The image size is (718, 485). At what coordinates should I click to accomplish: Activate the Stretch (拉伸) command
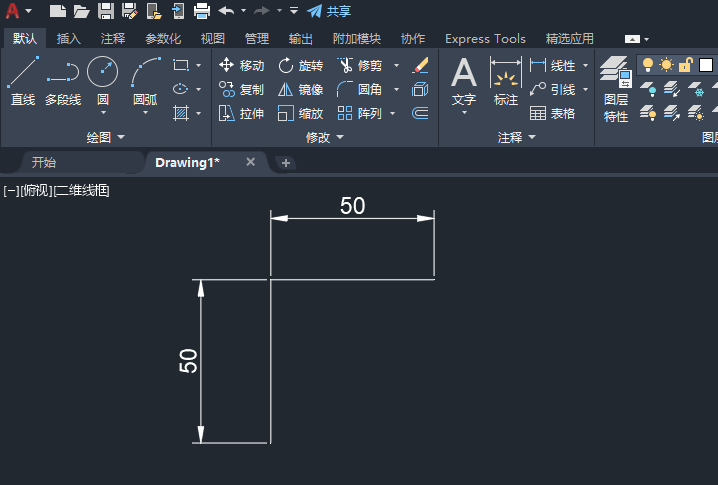(241, 113)
